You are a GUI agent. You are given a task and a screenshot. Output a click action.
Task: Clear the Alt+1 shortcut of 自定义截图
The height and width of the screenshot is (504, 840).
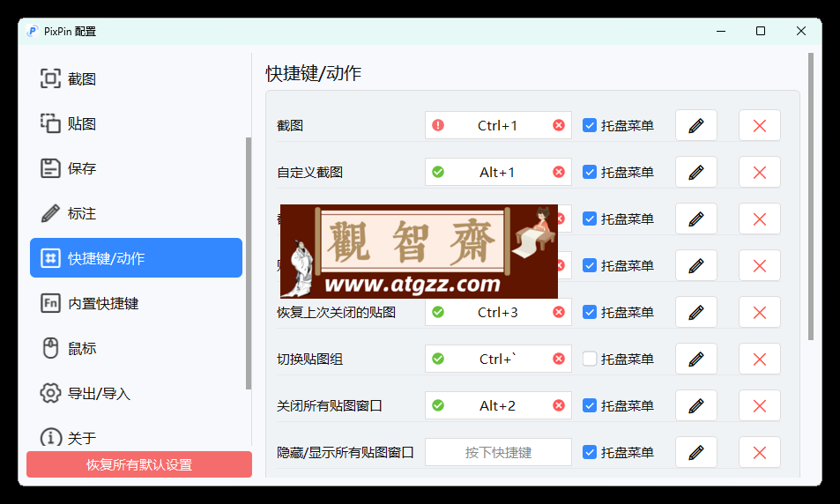tap(559, 172)
